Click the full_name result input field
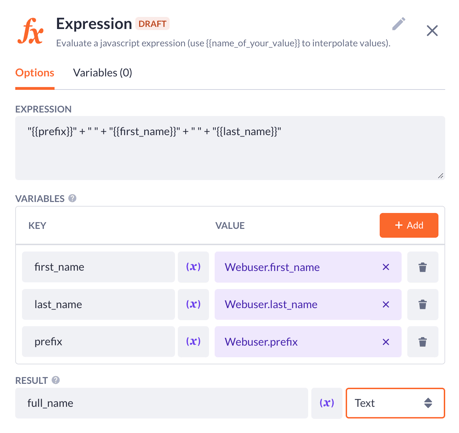The height and width of the screenshot is (433, 459). coord(162,403)
